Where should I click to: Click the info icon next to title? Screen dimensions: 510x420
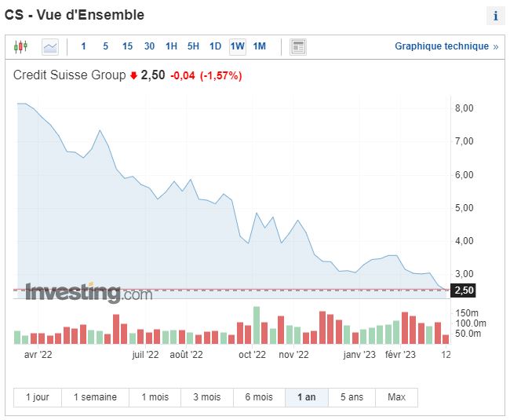[x=495, y=16]
